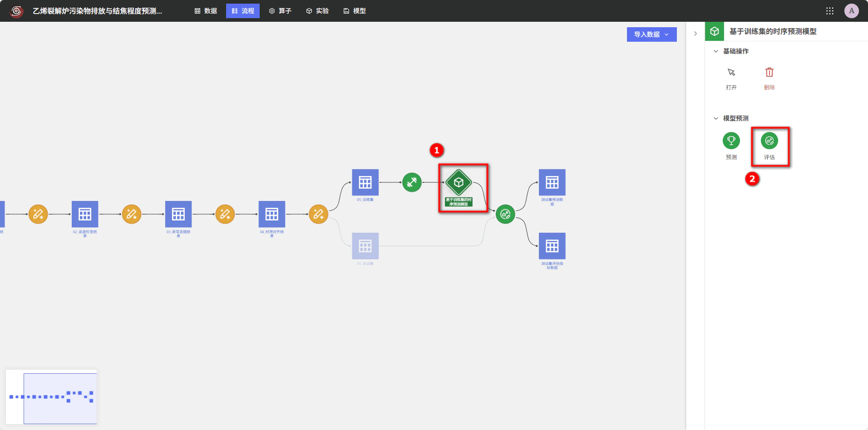The width and height of the screenshot is (868, 430).
Task: Select the 基于训练集的时序预测模型 diamond node
Action: (459, 182)
